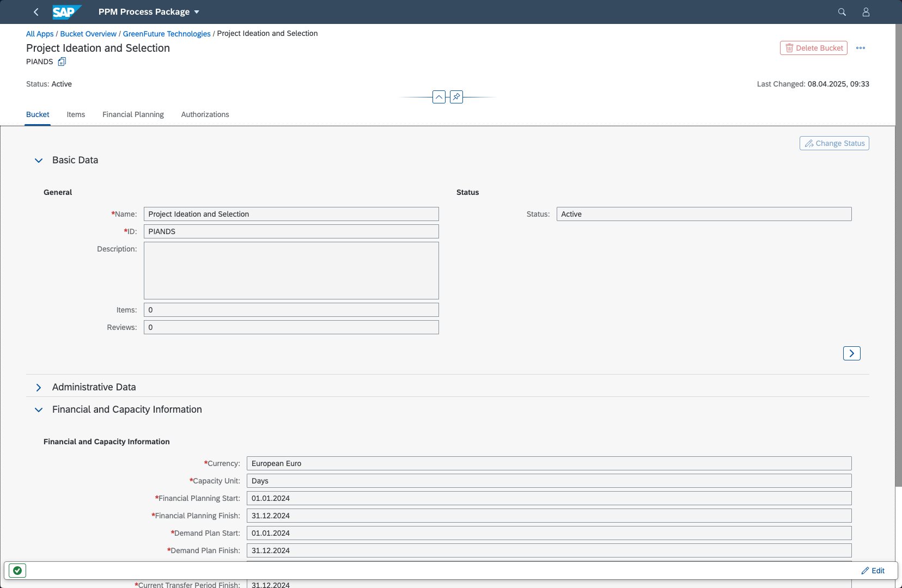Copy the PIANDS bucket ID icon
Screen dimensions: 902x588
(x=62, y=62)
